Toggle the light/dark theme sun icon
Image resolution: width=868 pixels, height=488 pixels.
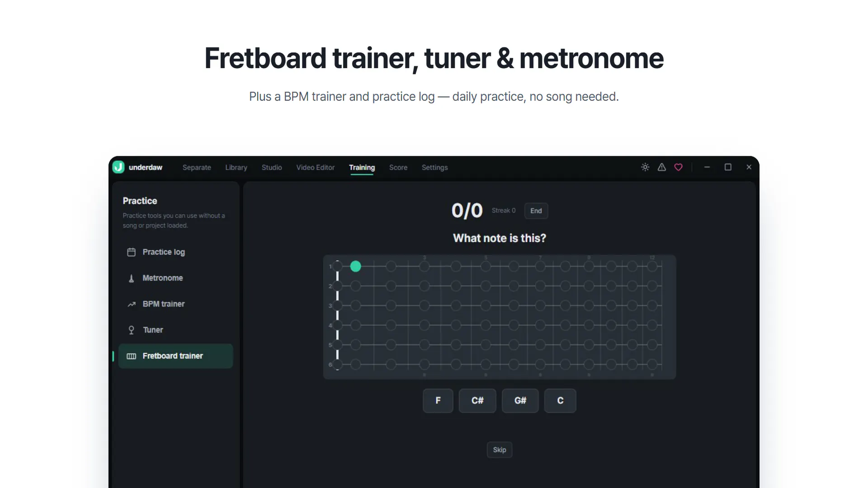point(645,167)
